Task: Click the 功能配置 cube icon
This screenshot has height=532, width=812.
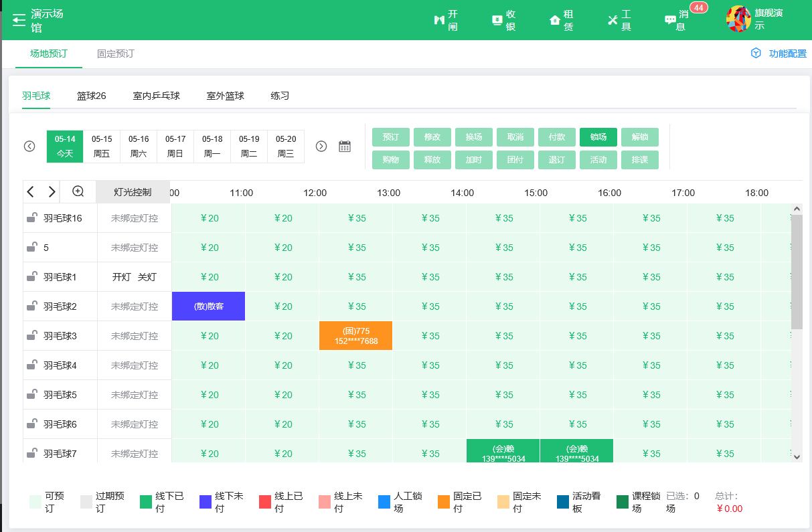Action: tap(756, 53)
